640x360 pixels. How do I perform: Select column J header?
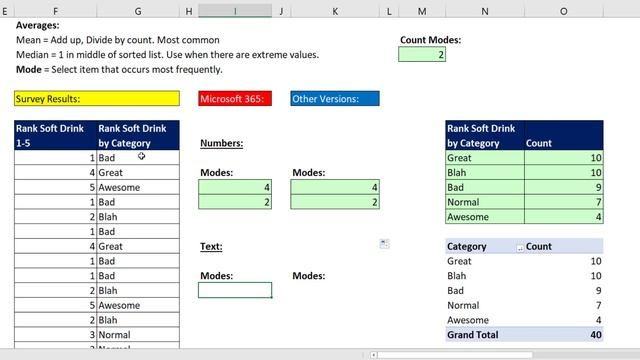point(281,11)
